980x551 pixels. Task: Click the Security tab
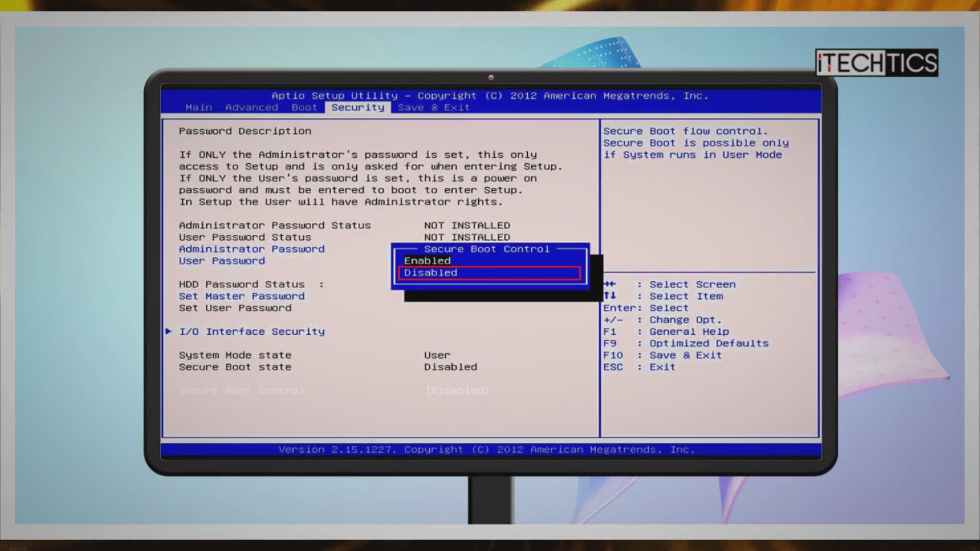coord(357,108)
